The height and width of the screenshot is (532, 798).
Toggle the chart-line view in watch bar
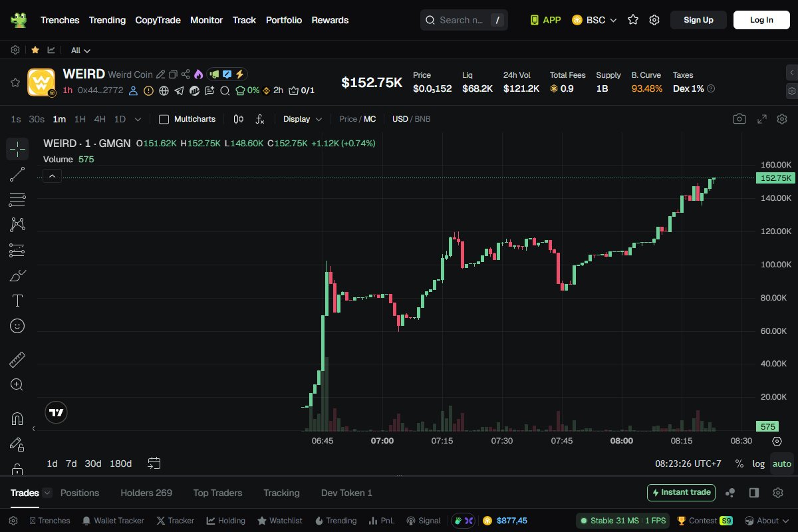[51, 50]
